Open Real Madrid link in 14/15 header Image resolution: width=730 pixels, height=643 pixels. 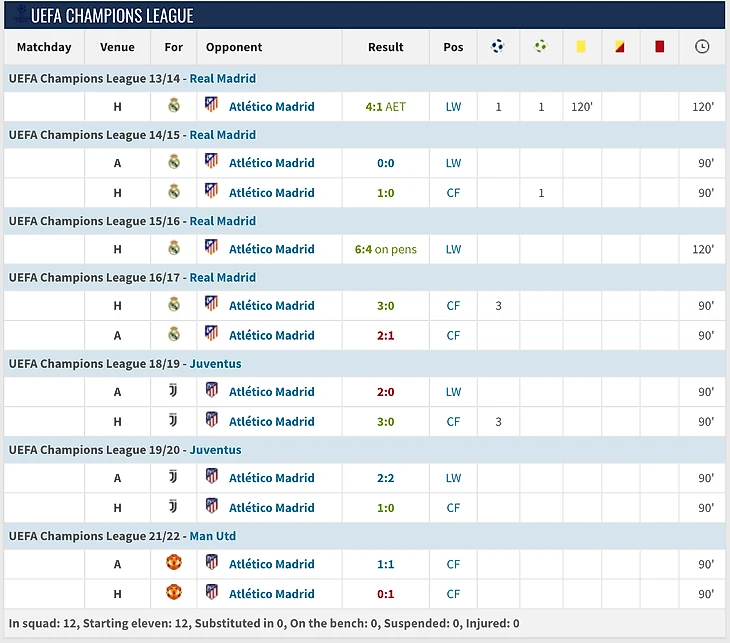coord(223,135)
